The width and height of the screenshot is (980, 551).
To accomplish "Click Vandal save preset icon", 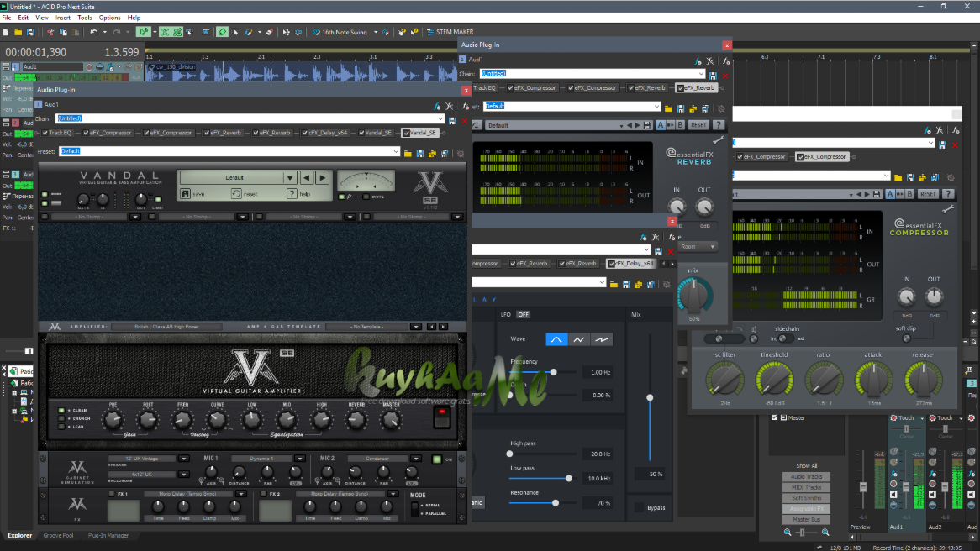I will coord(186,194).
